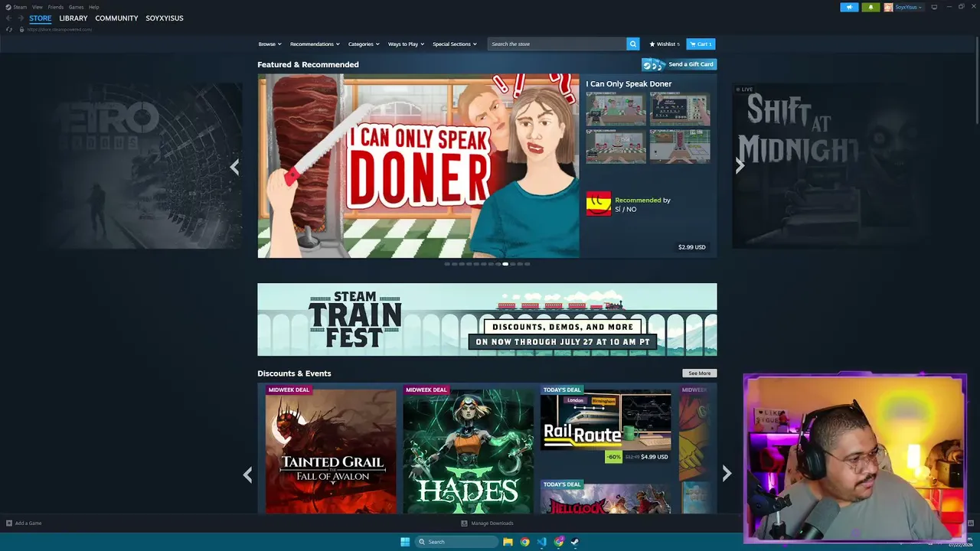Click the store URL address text
Screen dimensions: 980x551
point(60,29)
